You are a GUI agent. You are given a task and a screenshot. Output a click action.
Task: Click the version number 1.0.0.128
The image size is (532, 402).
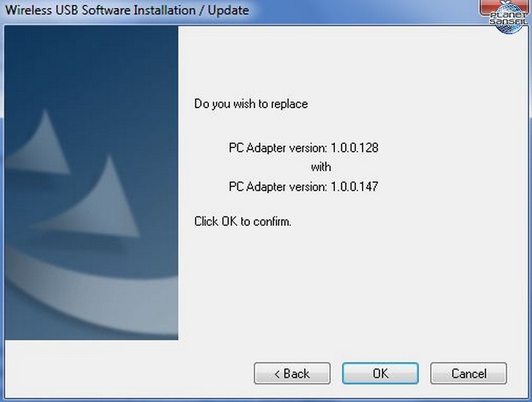point(354,147)
